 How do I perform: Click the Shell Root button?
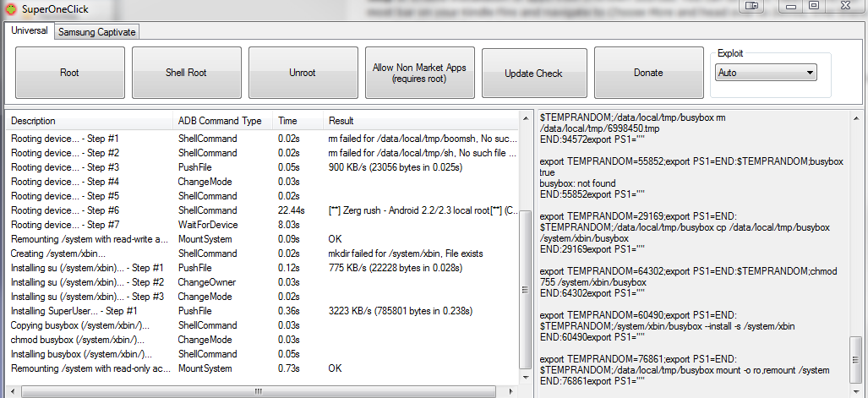(x=187, y=73)
